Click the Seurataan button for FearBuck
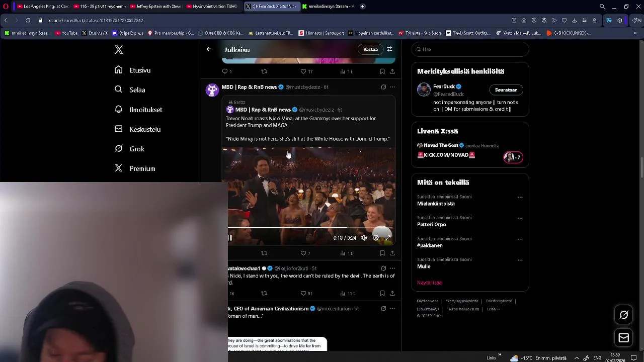Viewport: 644px width, 362px height. tap(506, 90)
